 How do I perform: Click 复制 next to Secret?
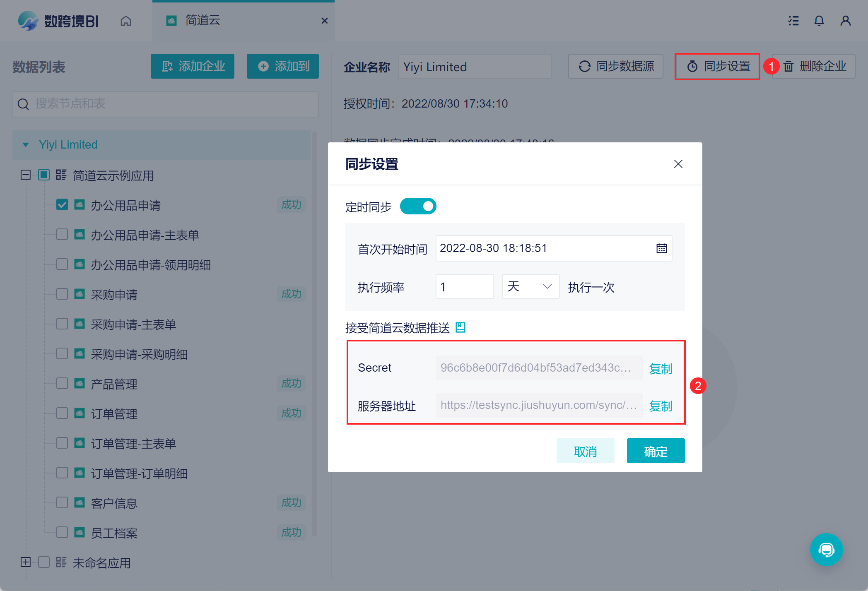pos(660,368)
